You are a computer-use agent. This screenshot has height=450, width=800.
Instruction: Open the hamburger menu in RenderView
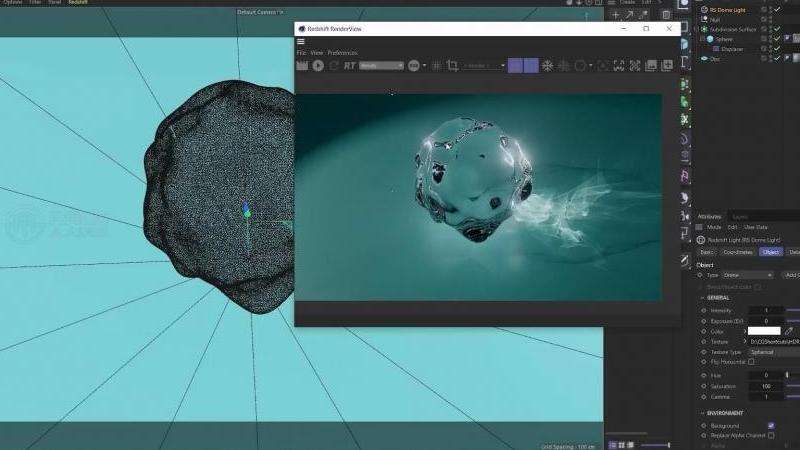[301, 42]
